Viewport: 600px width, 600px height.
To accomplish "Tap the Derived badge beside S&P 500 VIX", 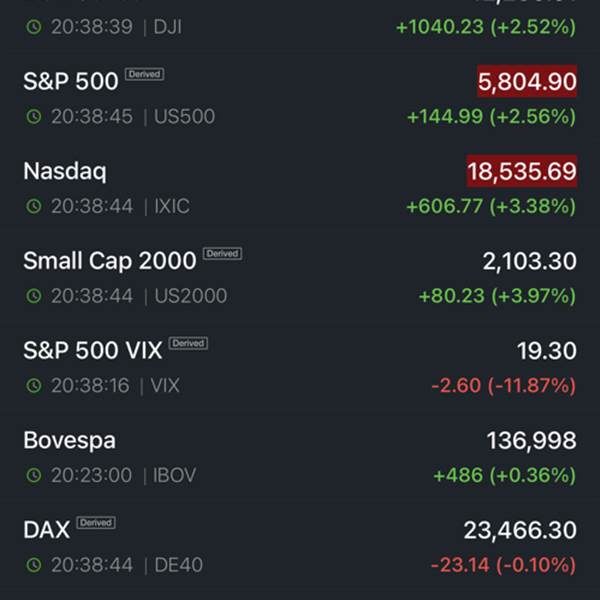I will coord(188,343).
